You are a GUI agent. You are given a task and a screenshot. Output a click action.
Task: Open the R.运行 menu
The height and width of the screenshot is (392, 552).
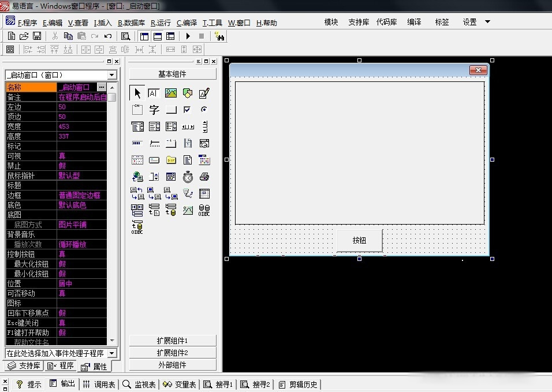161,23
